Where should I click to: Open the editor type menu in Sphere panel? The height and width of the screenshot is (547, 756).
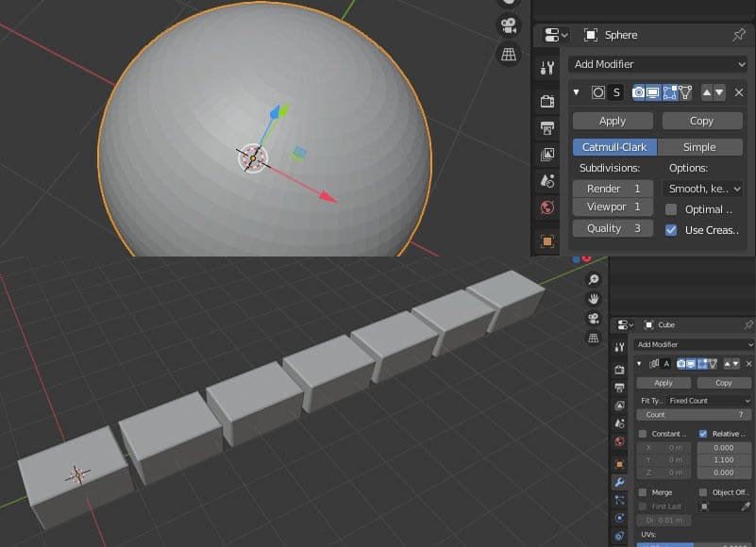pyautogui.click(x=556, y=35)
